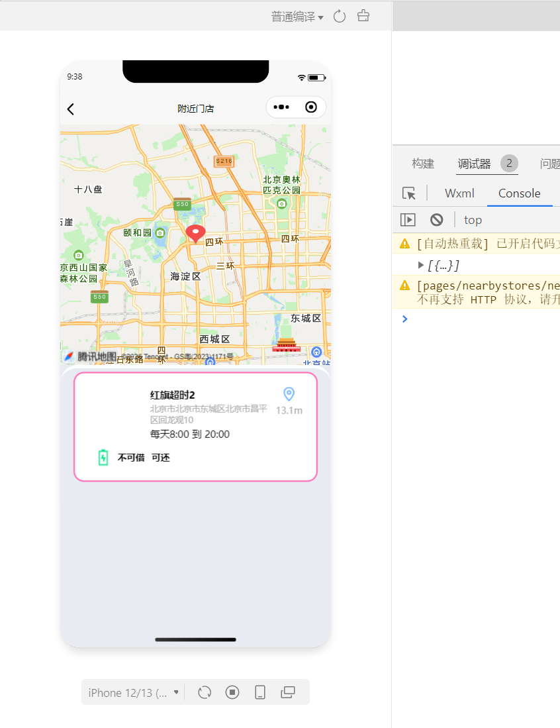Image resolution: width=560 pixels, height=728 pixels.
Task: Switch to the 问题 tab
Action: tap(550, 164)
